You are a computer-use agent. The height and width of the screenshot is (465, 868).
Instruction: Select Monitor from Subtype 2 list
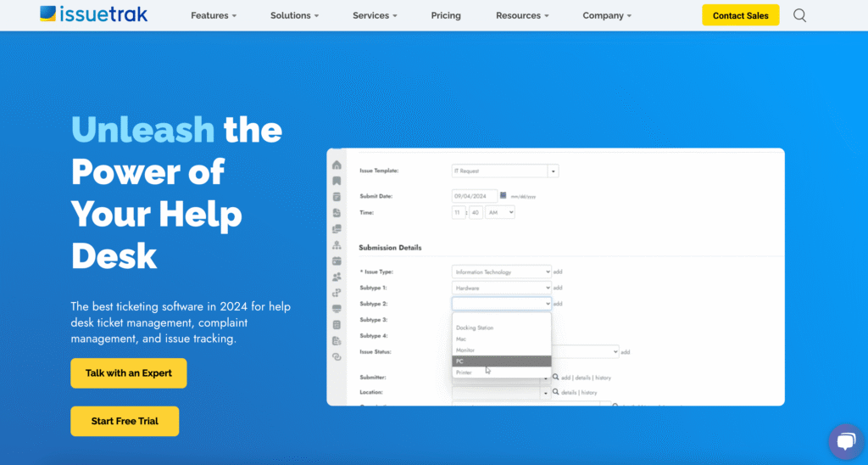pyautogui.click(x=502, y=350)
